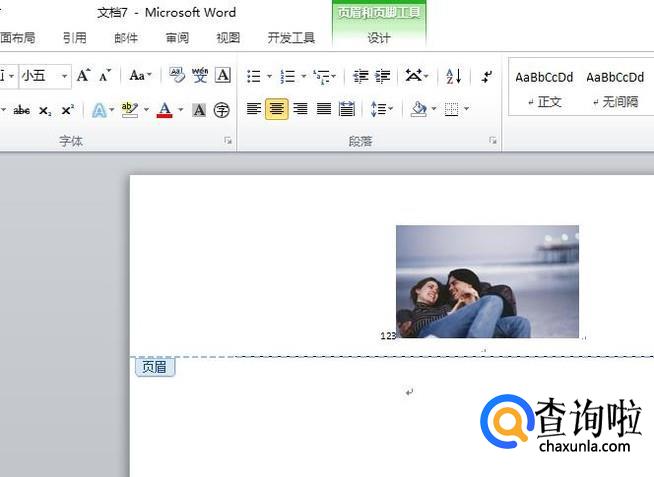Open the font color dropdown arrow
This screenshot has width=654, height=477.
181,110
